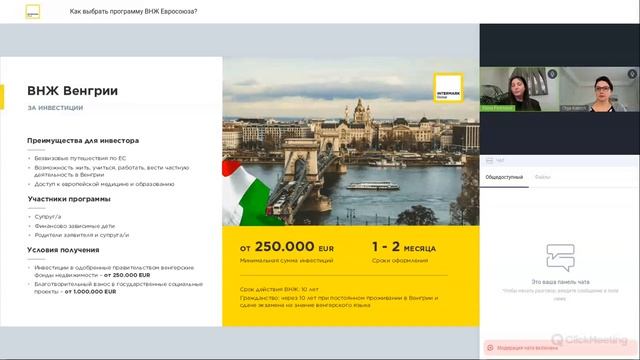Click the 'Участники программы' heading
Image resolution: width=640 pixels, height=360 pixels.
(69, 199)
